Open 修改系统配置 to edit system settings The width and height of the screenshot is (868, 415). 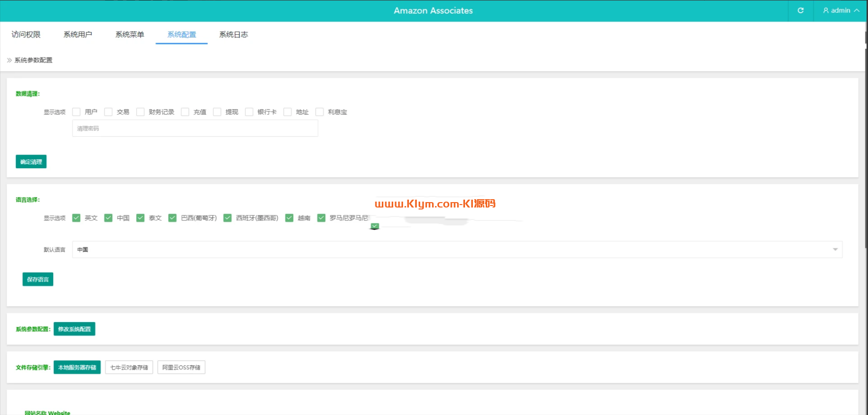coord(74,329)
